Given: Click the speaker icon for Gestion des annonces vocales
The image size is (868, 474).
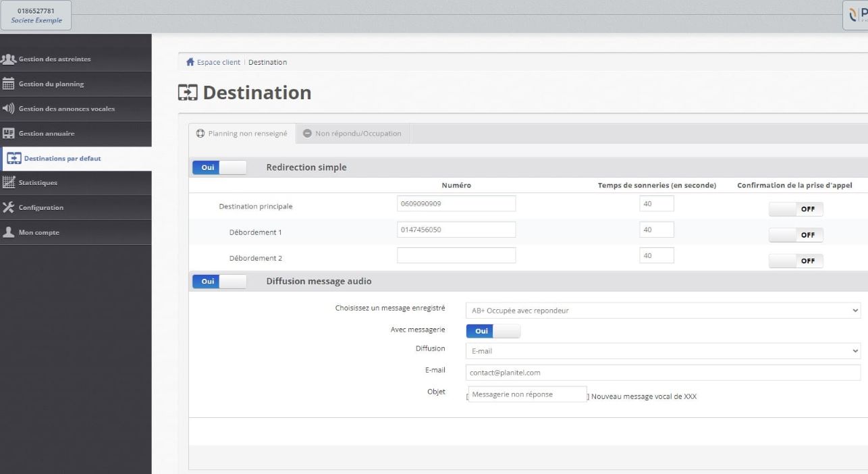Looking at the screenshot, I should click(8, 109).
